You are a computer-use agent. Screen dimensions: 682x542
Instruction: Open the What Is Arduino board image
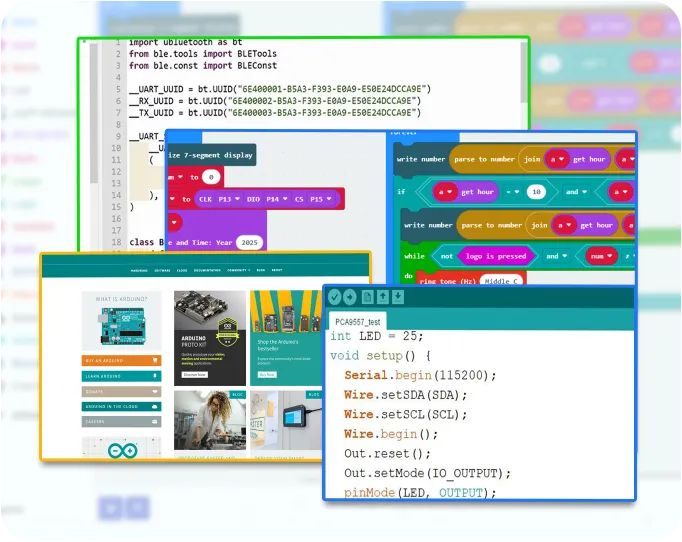123,326
